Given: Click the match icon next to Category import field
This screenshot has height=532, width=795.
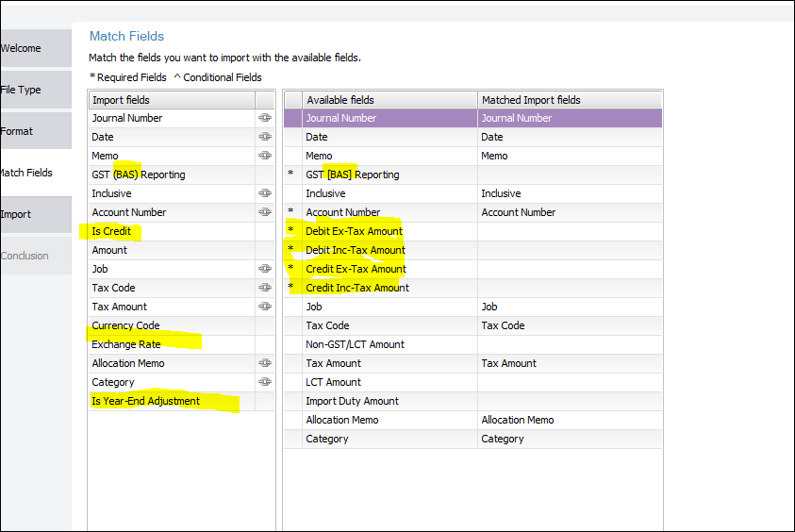Looking at the screenshot, I should click(x=264, y=382).
